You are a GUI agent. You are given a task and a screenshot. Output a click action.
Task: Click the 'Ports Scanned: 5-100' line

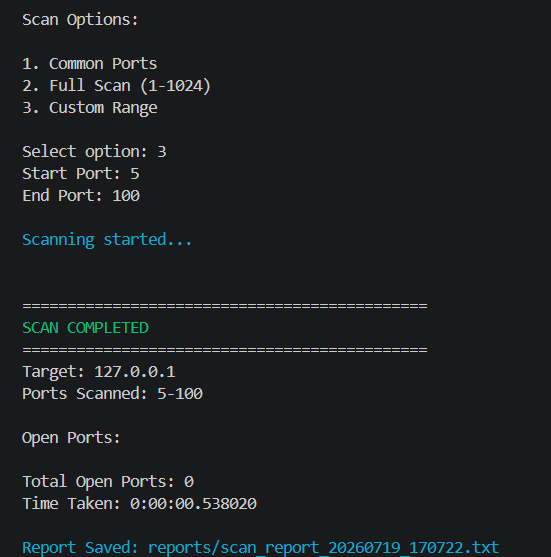point(112,394)
